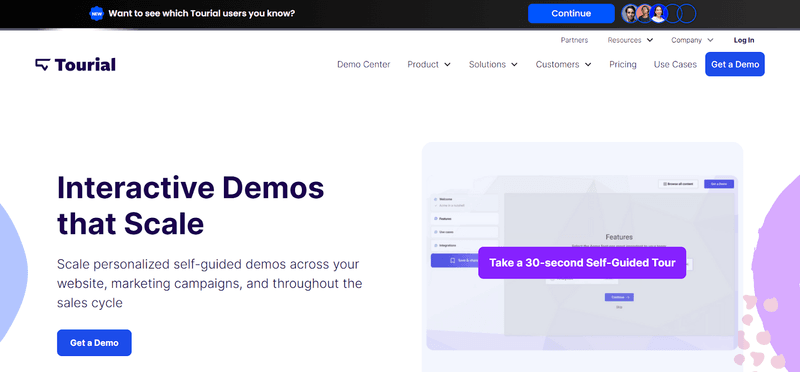
Task: Select Integrations in the demo preview sidebar
Action: tap(464, 245)
